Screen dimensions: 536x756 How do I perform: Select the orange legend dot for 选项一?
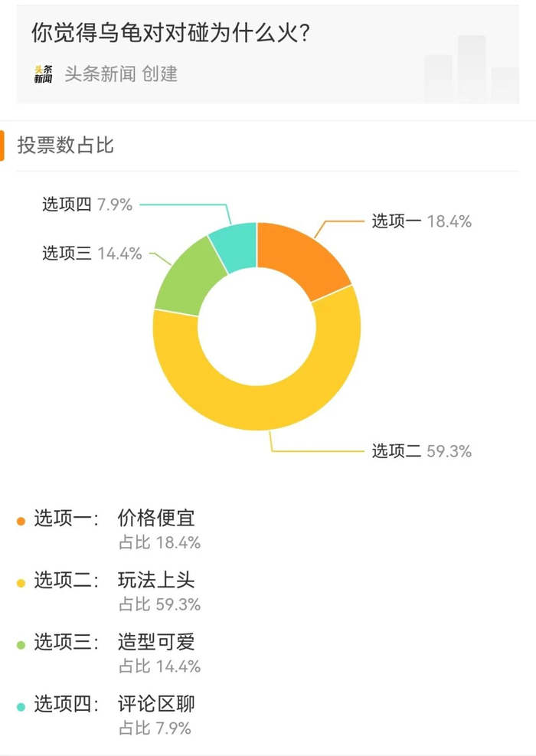tap(21, 519)
